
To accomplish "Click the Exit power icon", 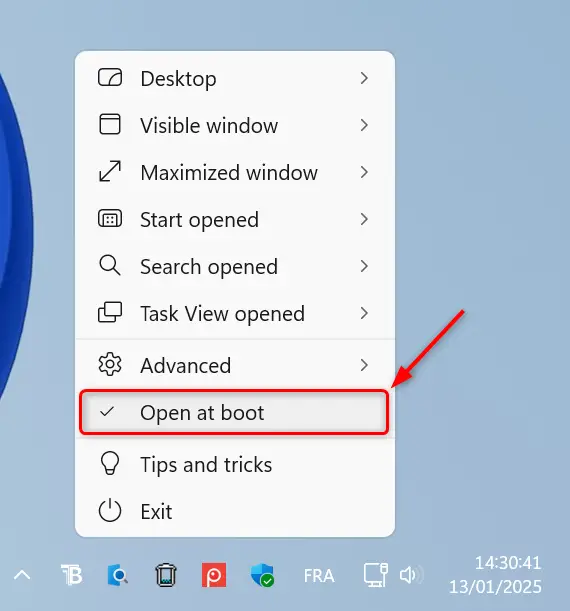I will (110, 510).
